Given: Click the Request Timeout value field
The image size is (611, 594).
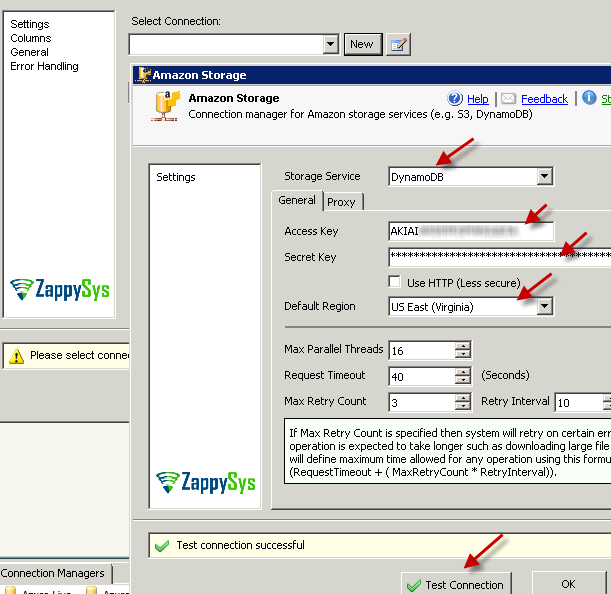Looking at the screenshot, I should 422,376.
